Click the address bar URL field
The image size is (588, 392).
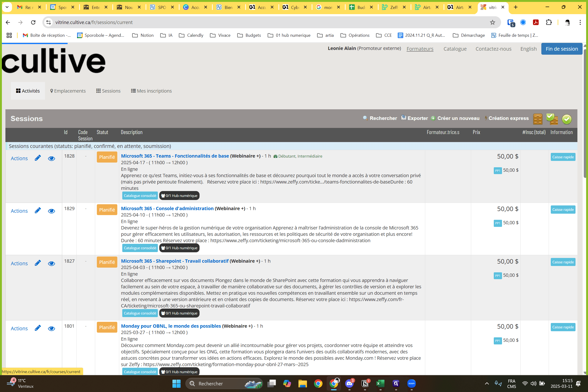271,22
